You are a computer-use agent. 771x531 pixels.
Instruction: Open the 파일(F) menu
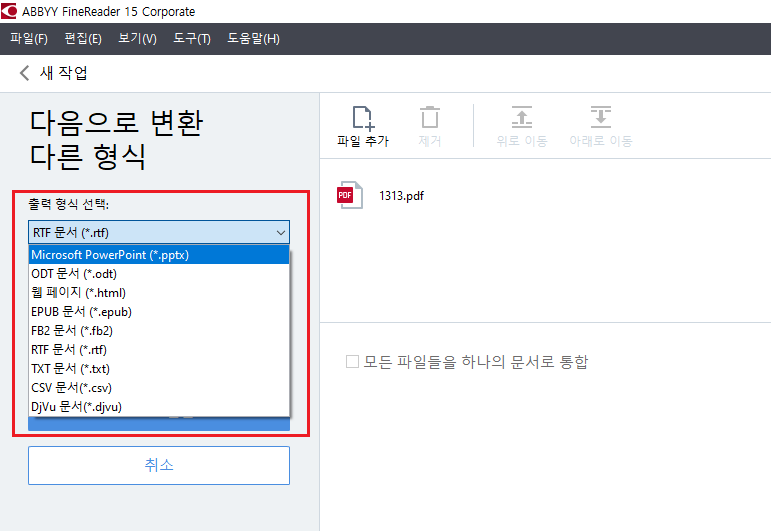pyautogui.click(x=29, y=38)
